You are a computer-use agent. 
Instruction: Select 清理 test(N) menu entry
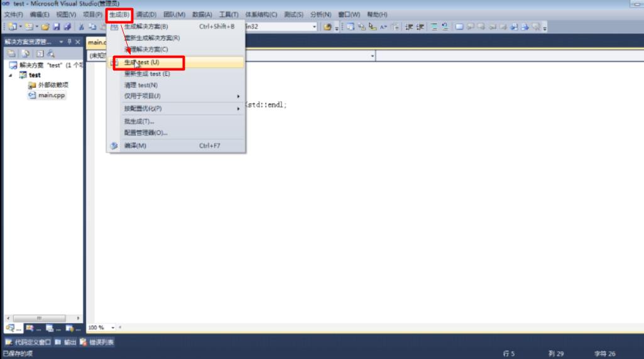177,85
